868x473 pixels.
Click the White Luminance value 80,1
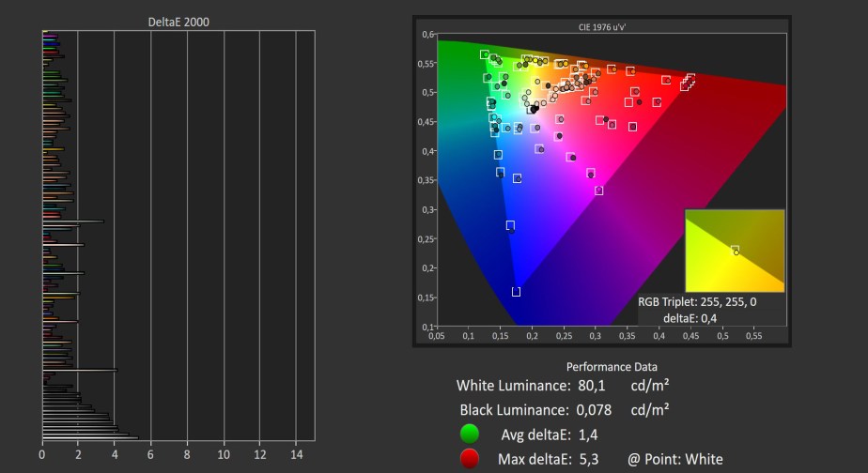tap(592, 386)
